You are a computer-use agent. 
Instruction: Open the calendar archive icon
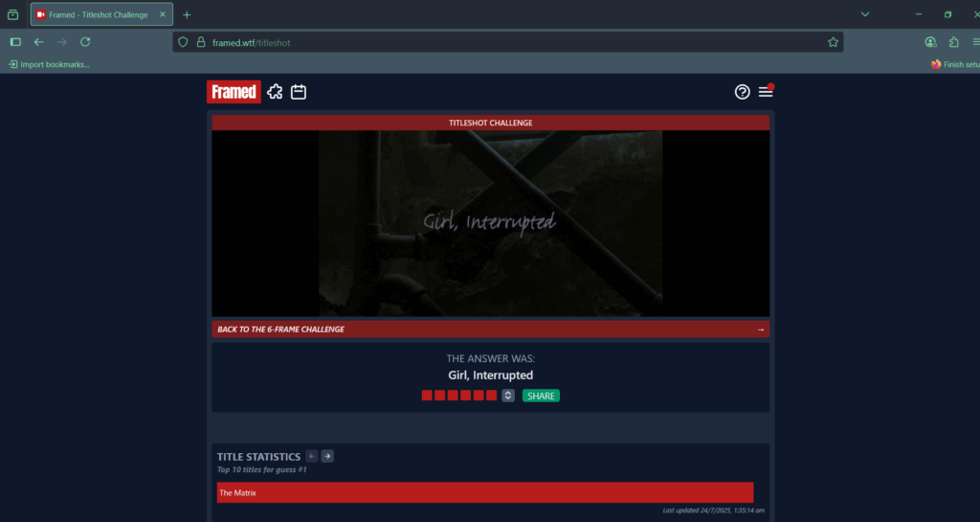tap(299, 92)
